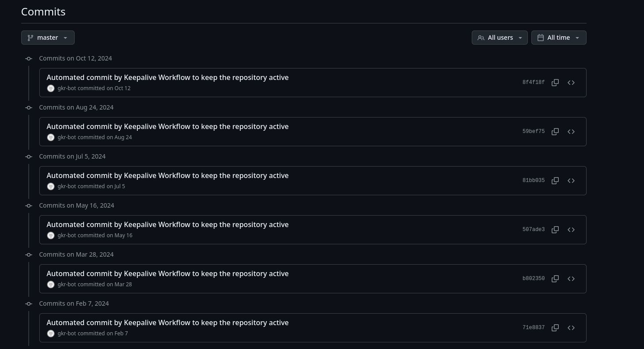644x349 pixels.
Task: Copy full SHA for commit 8f4f18f
Action: (555, 83)
